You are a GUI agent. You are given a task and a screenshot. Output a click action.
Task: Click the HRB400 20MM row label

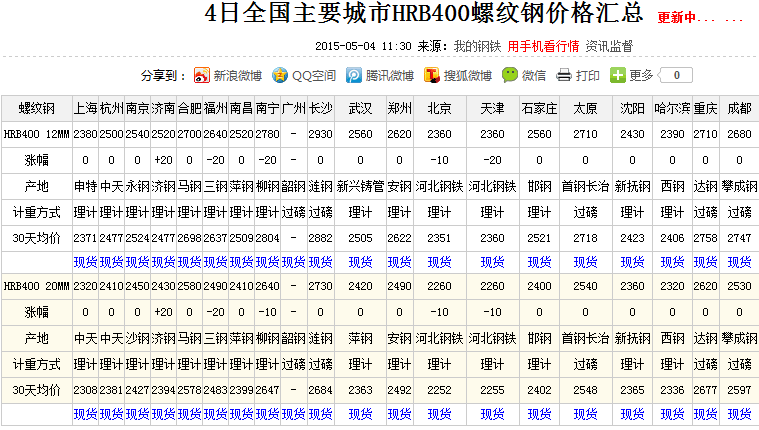click(x=37, y=286)
